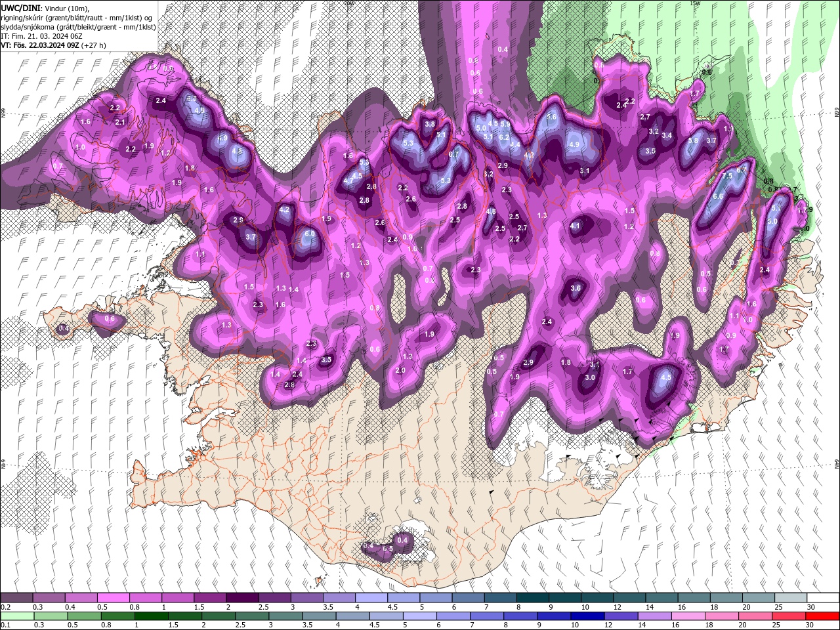Click the '(+27 h)' forecast offset text
Image resolution: width=840 pixels, height=630 pixels.
pos(94,45)
